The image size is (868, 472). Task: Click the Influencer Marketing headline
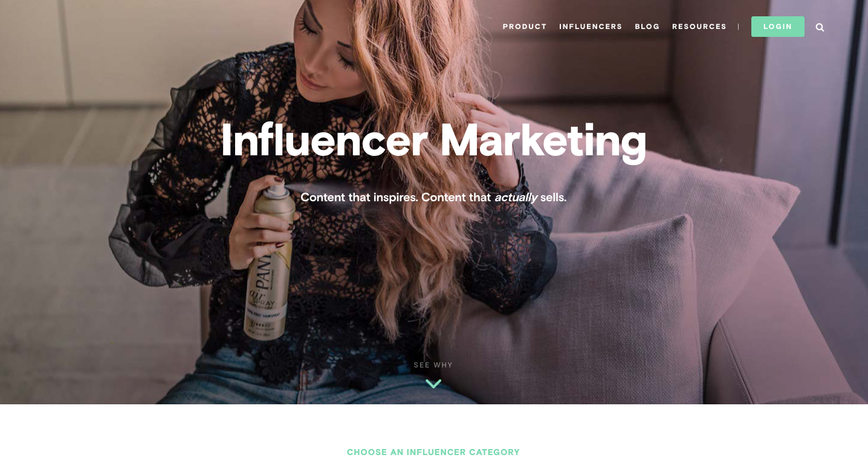tap(433, 140)
